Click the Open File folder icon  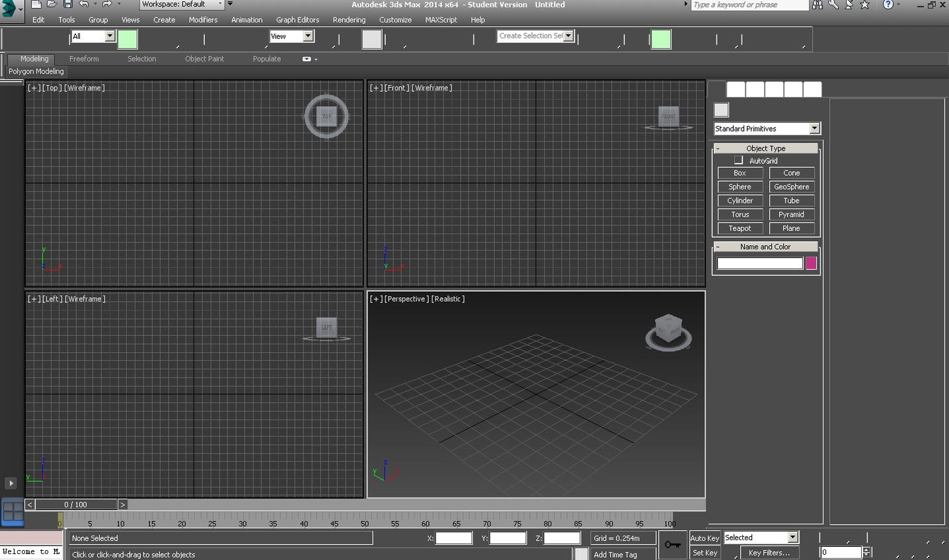point(52,5)
